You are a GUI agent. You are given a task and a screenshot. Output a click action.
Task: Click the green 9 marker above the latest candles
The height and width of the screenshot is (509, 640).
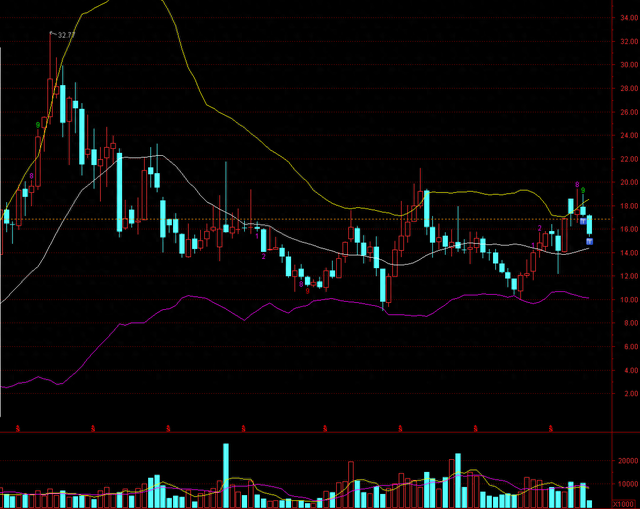point(583,190)
